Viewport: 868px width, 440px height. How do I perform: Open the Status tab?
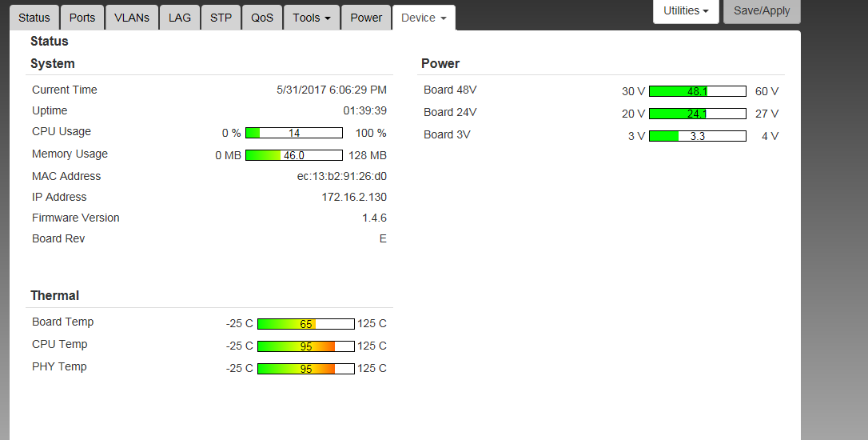34,18
